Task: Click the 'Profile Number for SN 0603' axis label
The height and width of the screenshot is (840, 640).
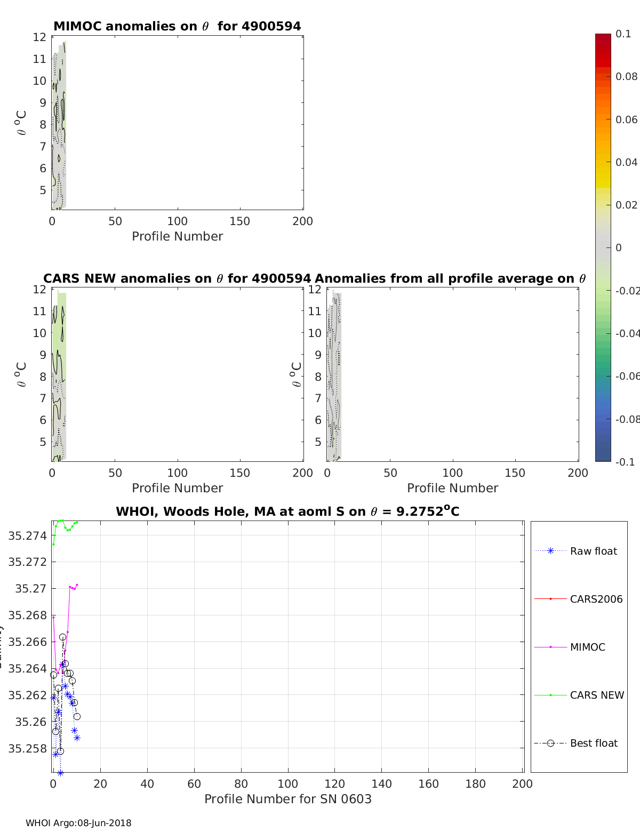Action: 287,799
